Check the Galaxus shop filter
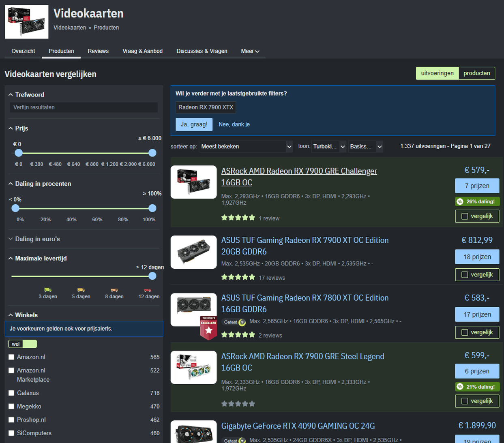Viewport: 504px width, 443px height. point(11,393)
